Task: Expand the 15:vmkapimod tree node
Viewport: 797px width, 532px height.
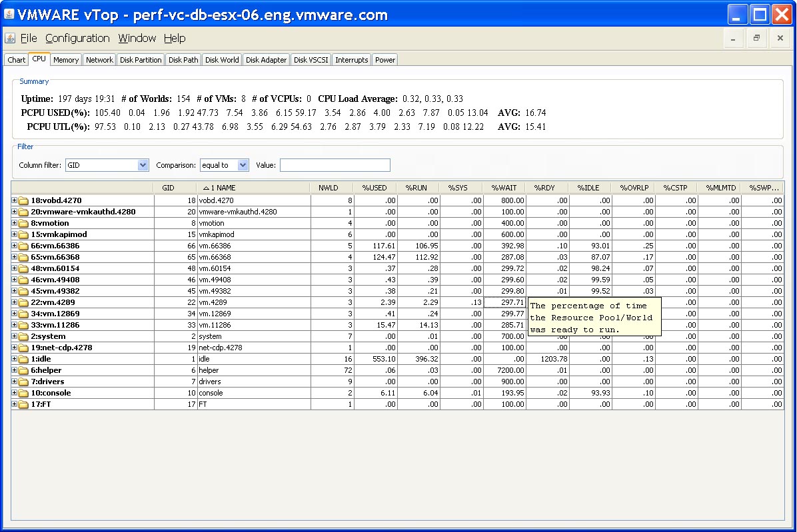Action: pyautogui.click(x=15, y=234)
